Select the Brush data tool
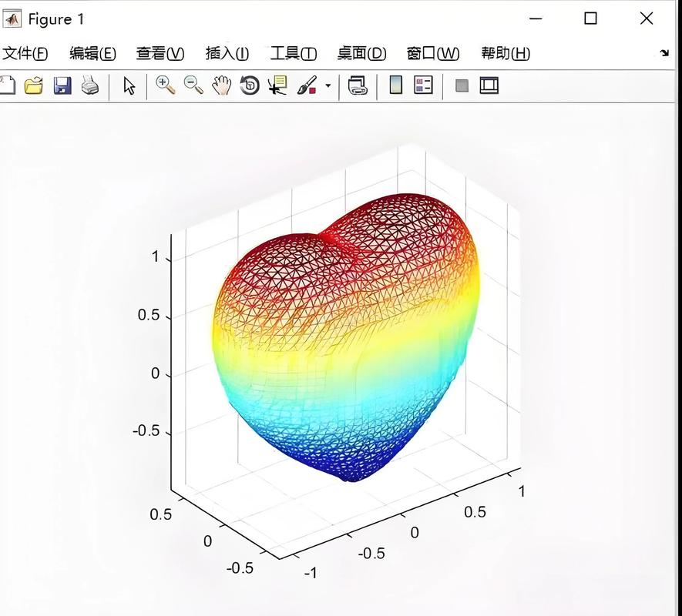This screenshot has width=682, height=616. pos(306,86)
